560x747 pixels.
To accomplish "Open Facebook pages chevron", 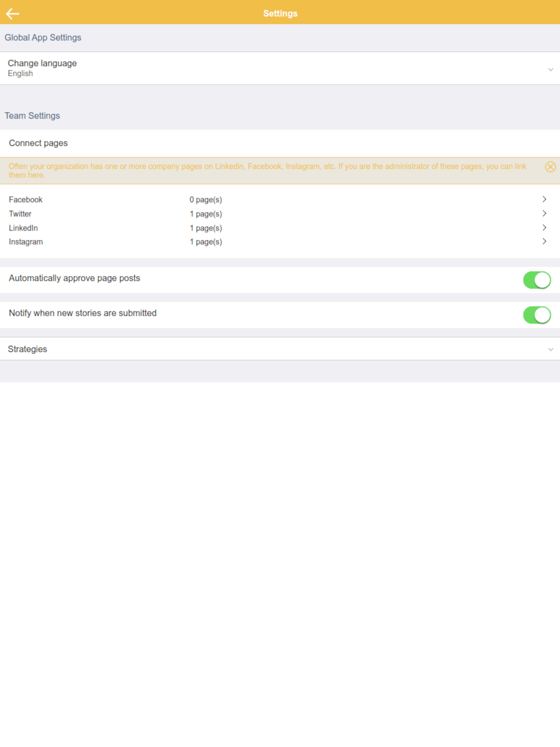I will (x=544, y=199).
